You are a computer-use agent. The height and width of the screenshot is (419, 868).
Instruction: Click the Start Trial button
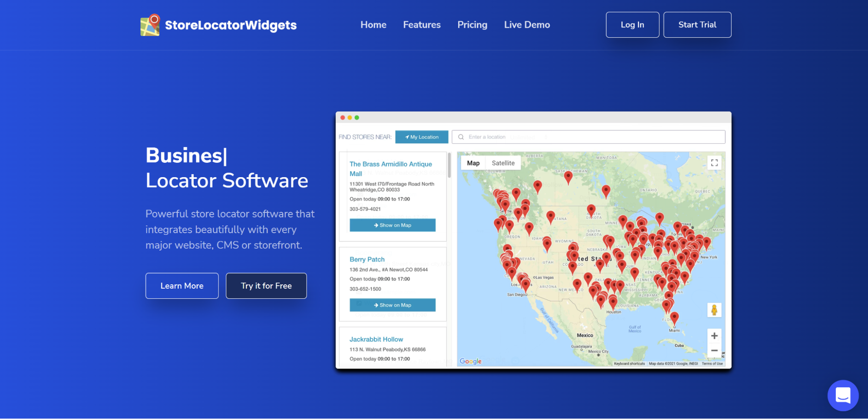point(697,25)
